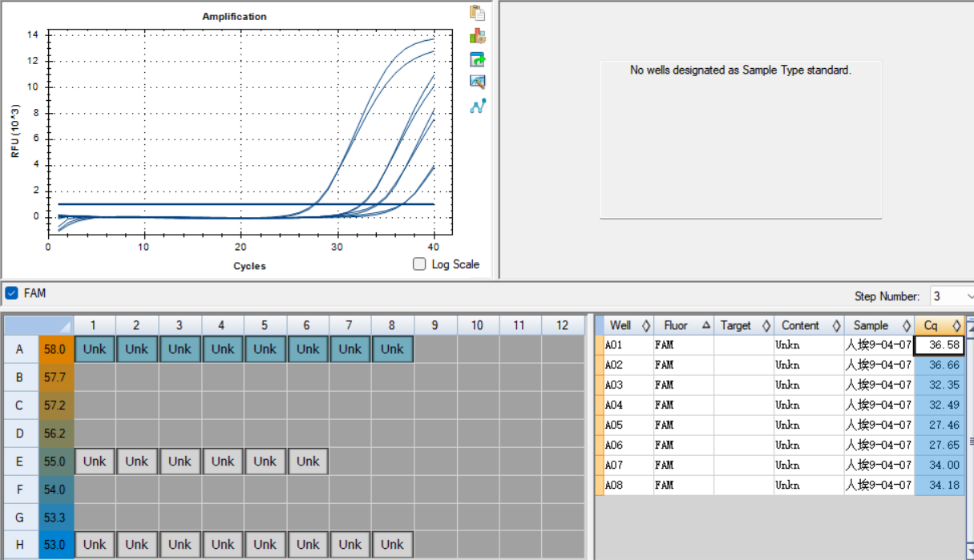The height and width of the screenshot is (560, 974).
Task: Select plate row H header
Action: [21, 545]
